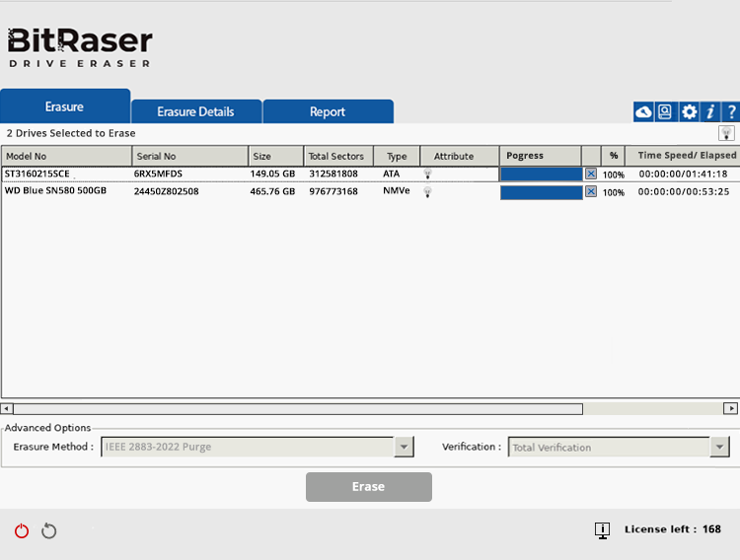Click attribute bulb for ST3160215SCE drive
This screenshot has width=740, height=560.
428,174
